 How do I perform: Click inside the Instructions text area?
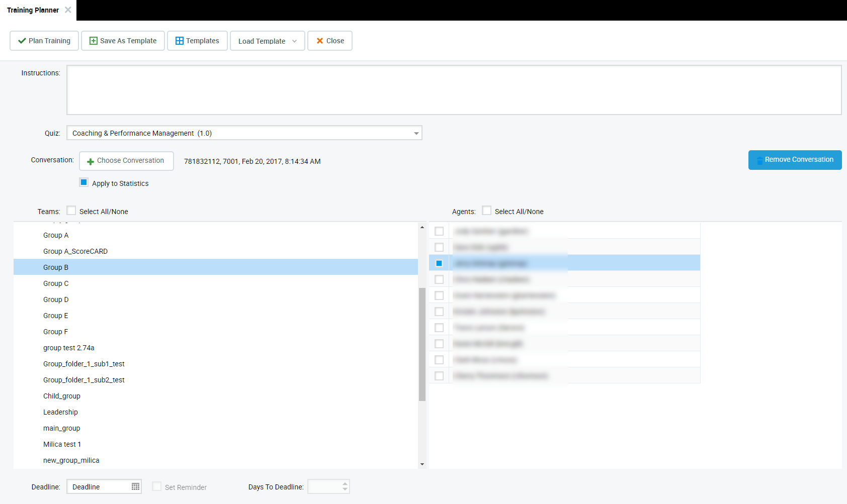454,90
